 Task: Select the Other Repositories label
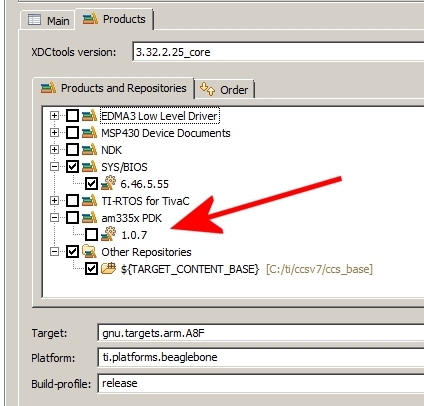pyautogui.click(x=146, y=252)
